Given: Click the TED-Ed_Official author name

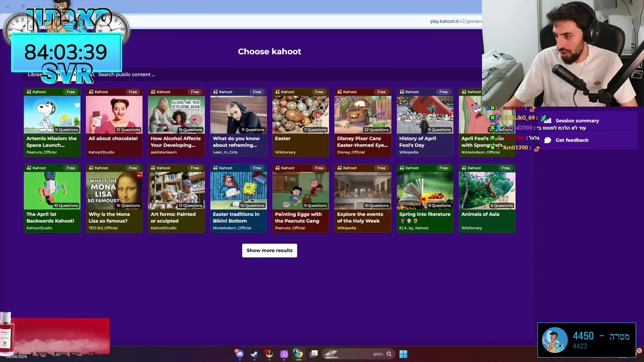Looking at the screenshot, I should (103, 228).
